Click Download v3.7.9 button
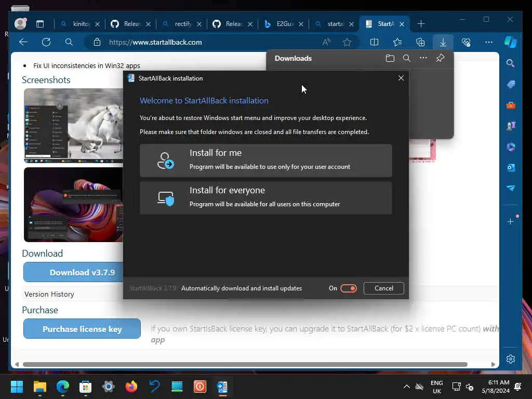The height and width of the screenshot is (399, 532). pyautogui.click(x=73, y=272)
